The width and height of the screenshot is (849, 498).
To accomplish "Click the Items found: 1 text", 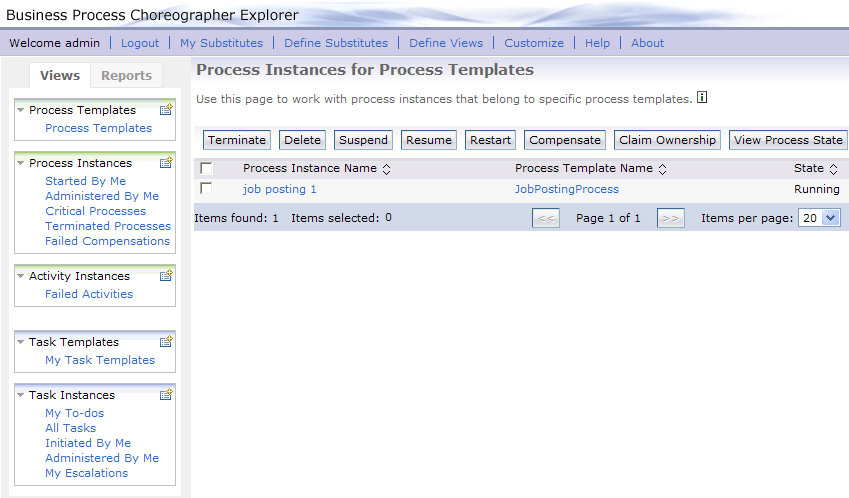I will pyautogui.click(x=236, y=218).
